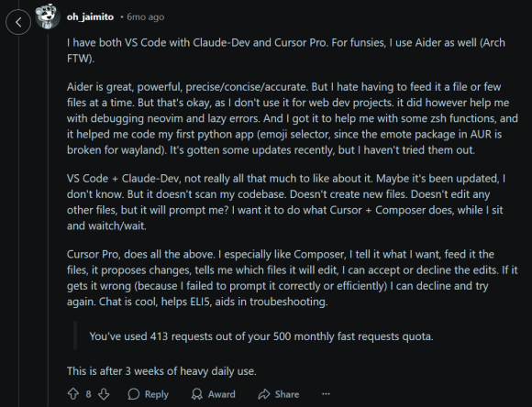532x407 pixels.
Task: Give an Award via its label
Action: pyautogui.click(x=222, y=394)
